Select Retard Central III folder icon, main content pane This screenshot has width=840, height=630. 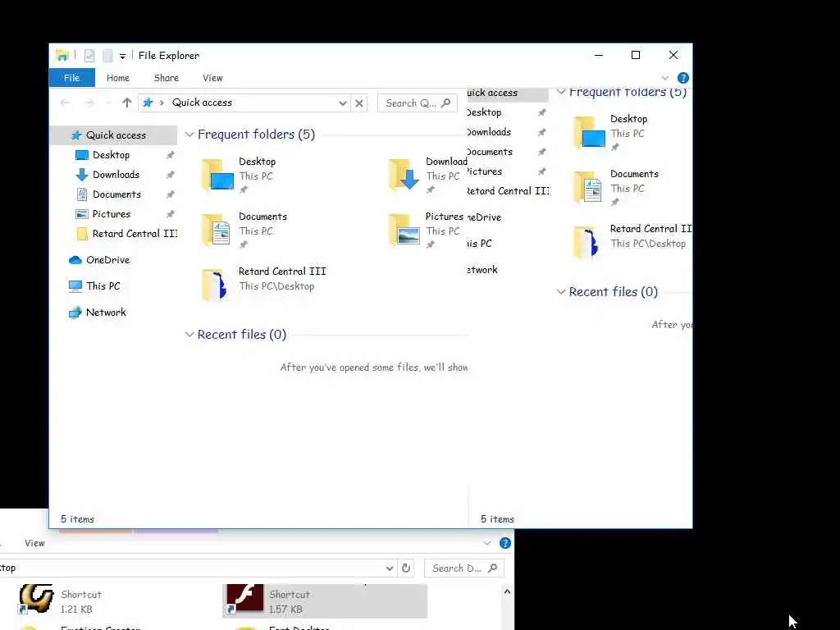215,285
